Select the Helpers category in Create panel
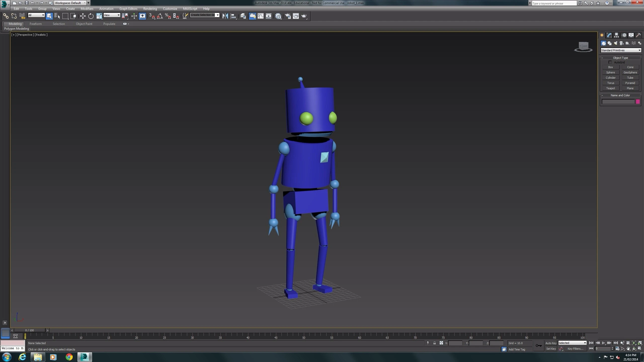The image size is (644, 362). pyautogui.click(x=627, y=43)
